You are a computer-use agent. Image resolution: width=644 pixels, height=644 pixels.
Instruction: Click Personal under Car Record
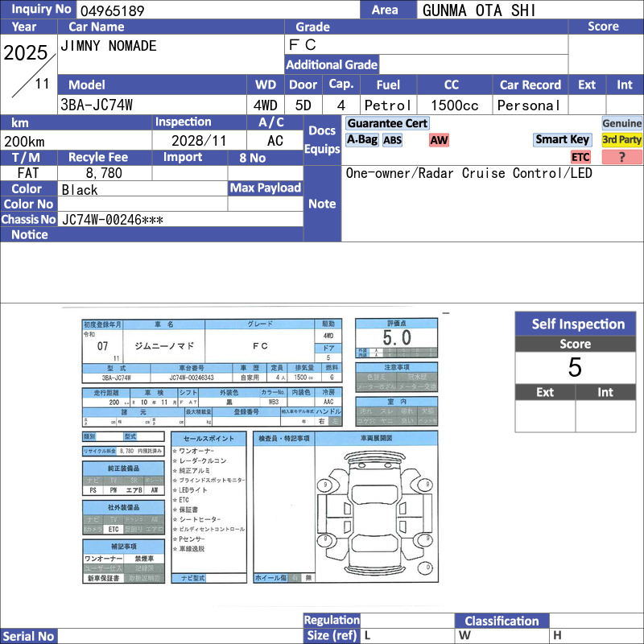point(529,105)
